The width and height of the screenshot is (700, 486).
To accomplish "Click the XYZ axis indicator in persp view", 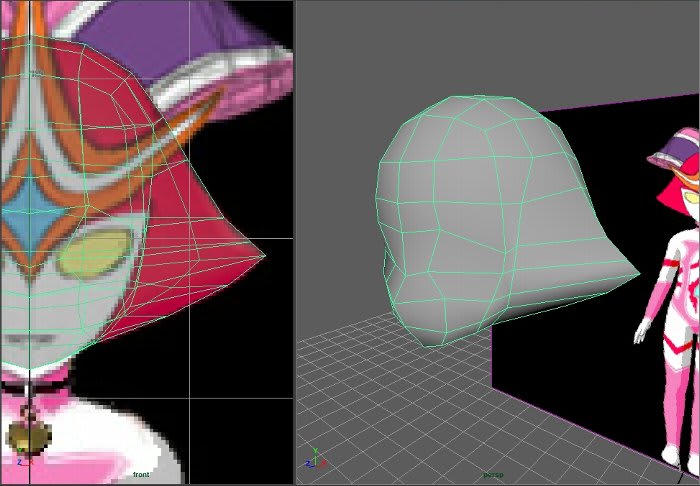I will (x=316, y=459).
